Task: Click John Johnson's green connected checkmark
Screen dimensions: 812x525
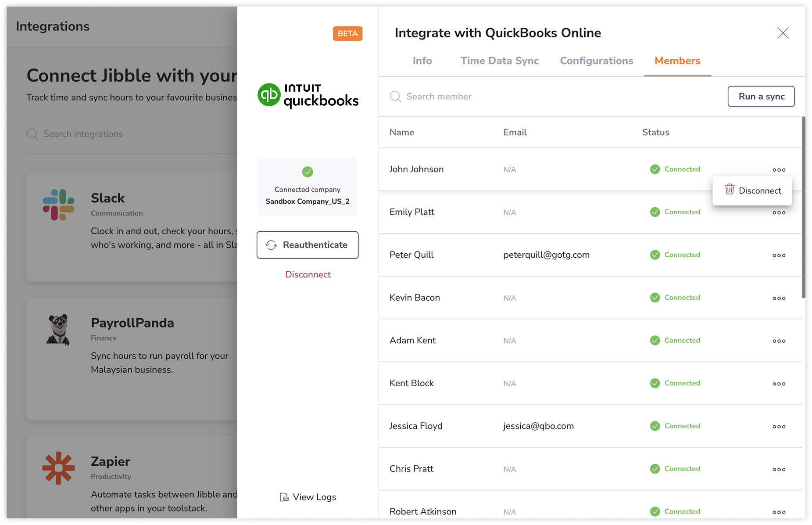Action: [655, 169]
